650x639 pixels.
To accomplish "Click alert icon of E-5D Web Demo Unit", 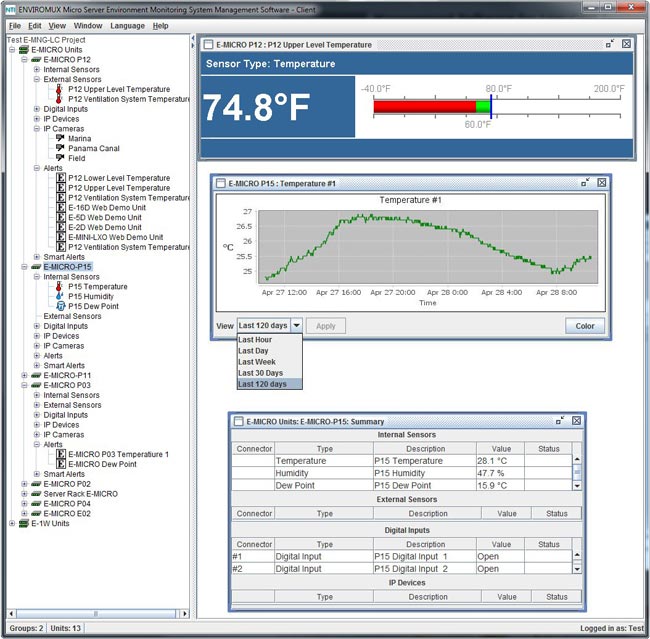I will 61,217.
